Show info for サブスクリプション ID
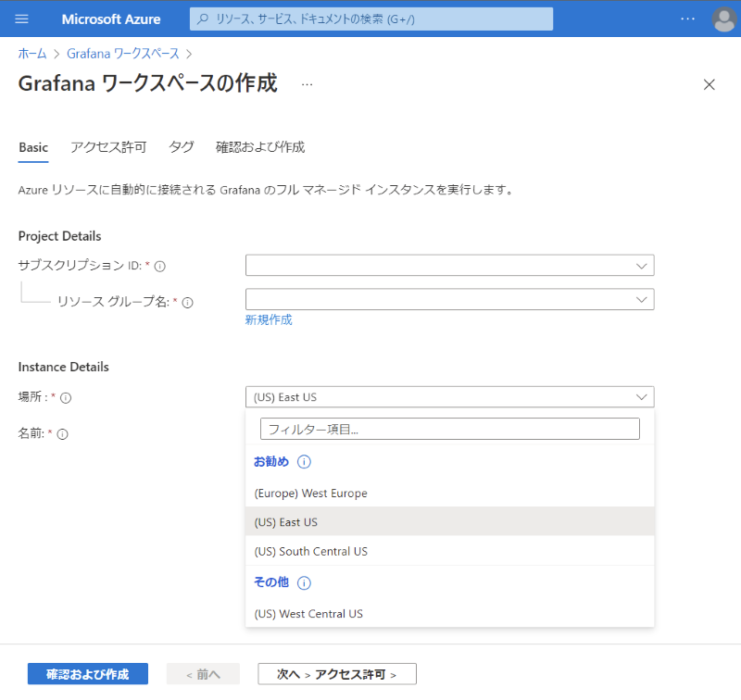This screenshot has width=741, height=700. click(x=160, y=267)
